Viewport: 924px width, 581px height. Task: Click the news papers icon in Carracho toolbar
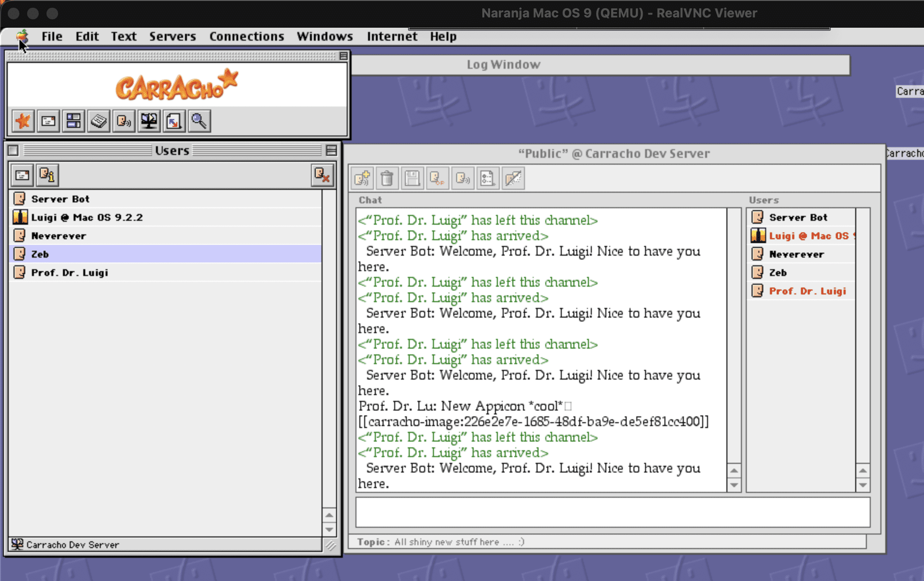[x=98, y=121]
